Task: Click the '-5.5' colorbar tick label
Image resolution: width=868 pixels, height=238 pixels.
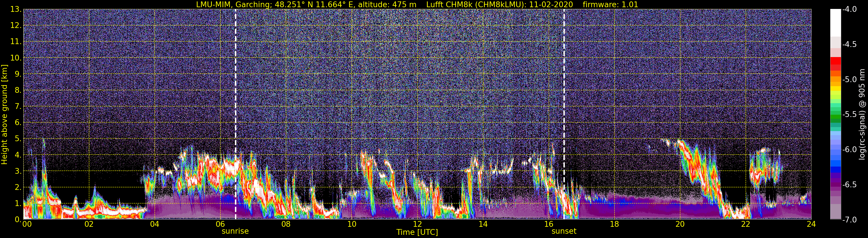Action: (849, 115)
